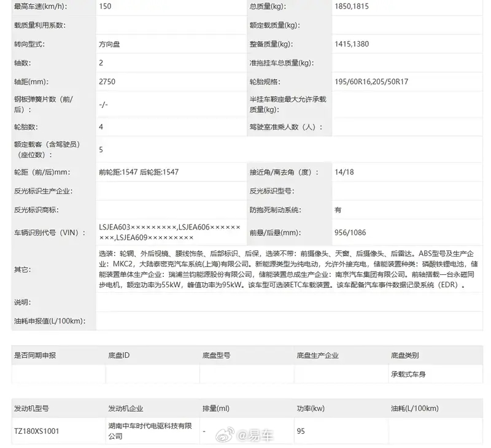Click the 其它 row label
This screenshot has height=448, width=491.
click(22, 269)
